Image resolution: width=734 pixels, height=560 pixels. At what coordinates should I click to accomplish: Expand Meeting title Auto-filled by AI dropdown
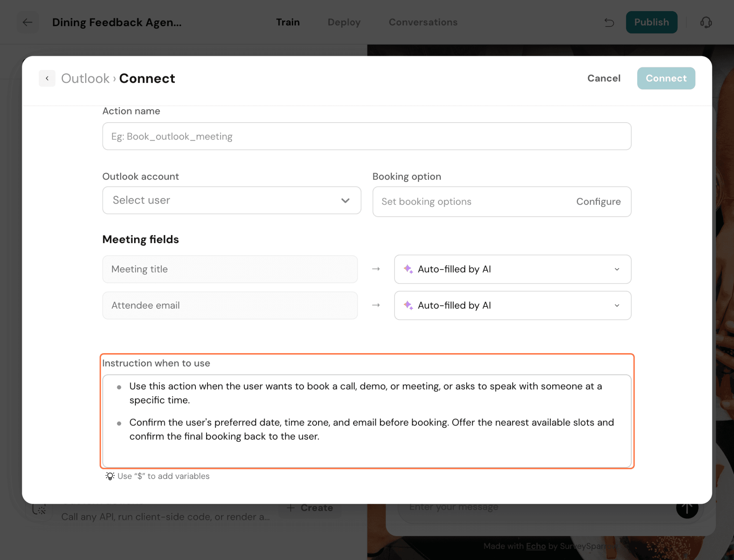(x=513, y=269)
